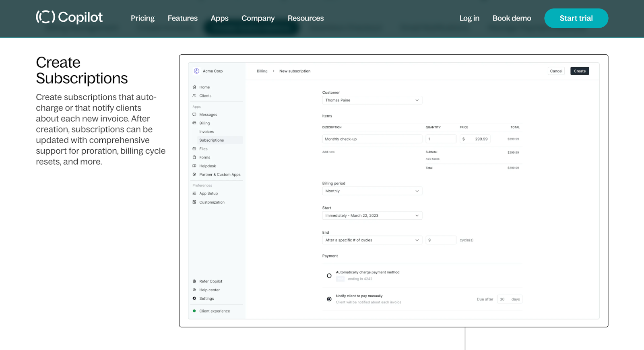
Task: Click the payment card icon before 'ending in 4242'
Action: click(341, 279)
